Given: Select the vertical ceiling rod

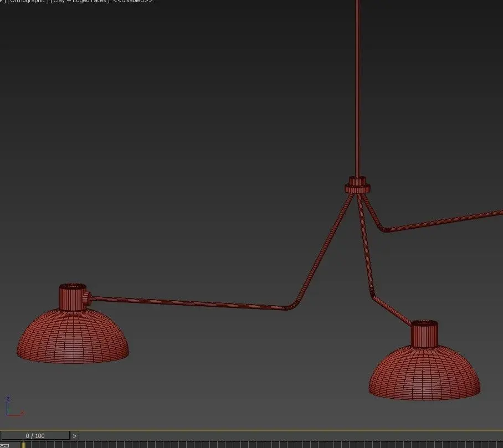Looking at the screenshot, I should (358, 88).
